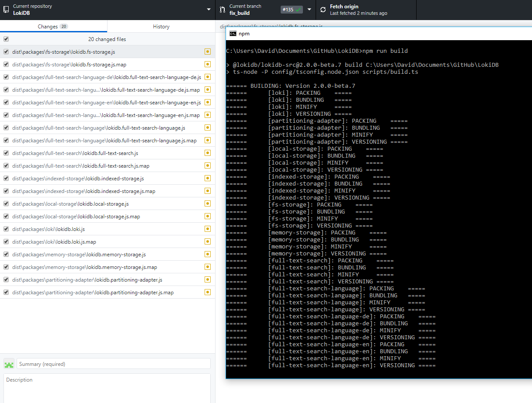Uncheck lokidb.full-text-search-language-en.js checkbox

(x=6, y=102)
